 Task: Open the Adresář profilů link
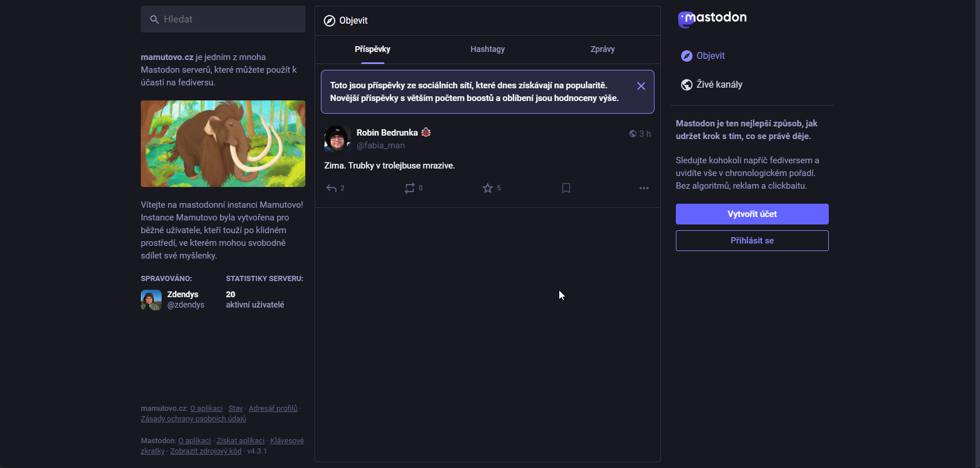pos(273,409)
